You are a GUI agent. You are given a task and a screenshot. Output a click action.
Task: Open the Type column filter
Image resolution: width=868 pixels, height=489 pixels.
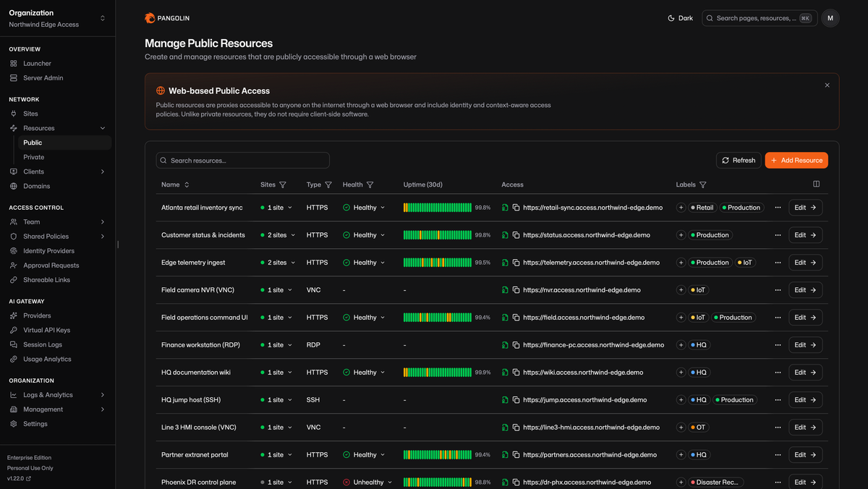(x=328, y=184)
